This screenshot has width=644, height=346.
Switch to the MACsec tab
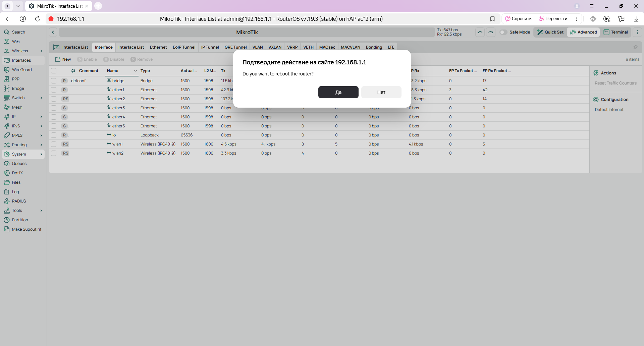pos(327,47)
